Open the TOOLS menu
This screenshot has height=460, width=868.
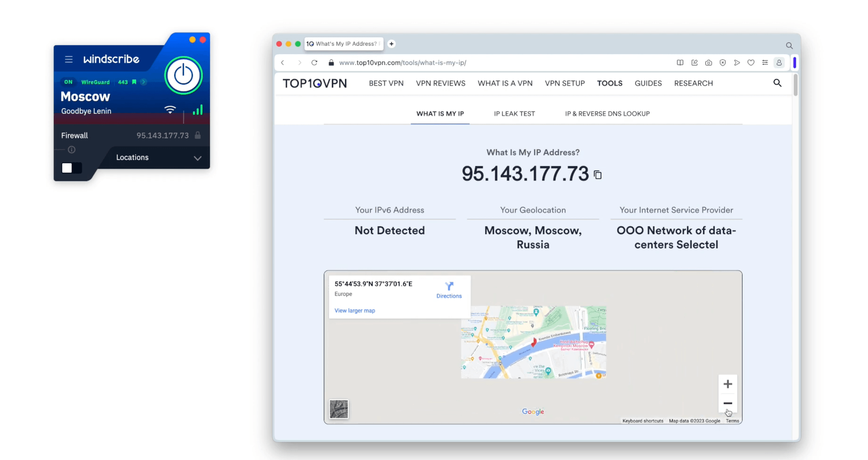point(610,83)
